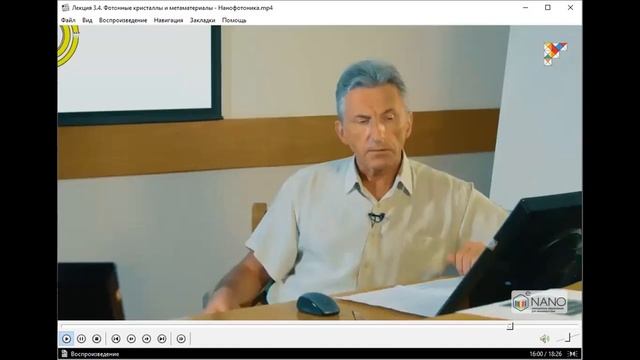Click the player application icon in title bar

[65, 7]
